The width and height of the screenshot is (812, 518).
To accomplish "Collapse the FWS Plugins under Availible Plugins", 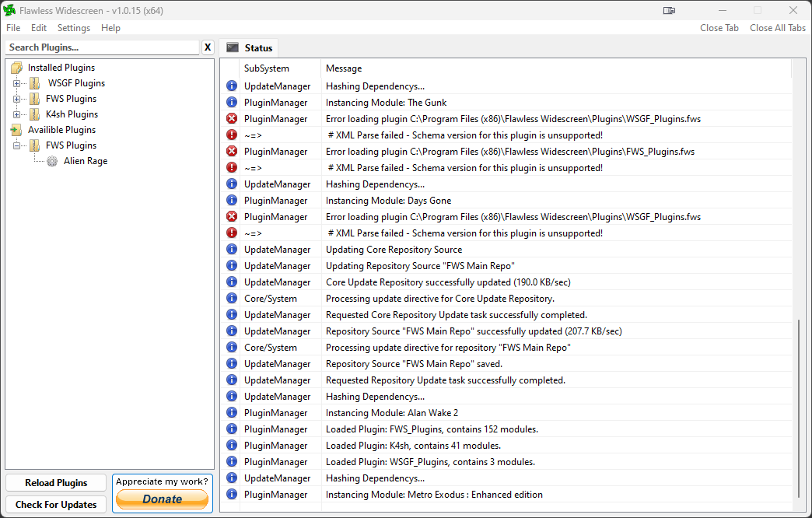I will [16, 145].
